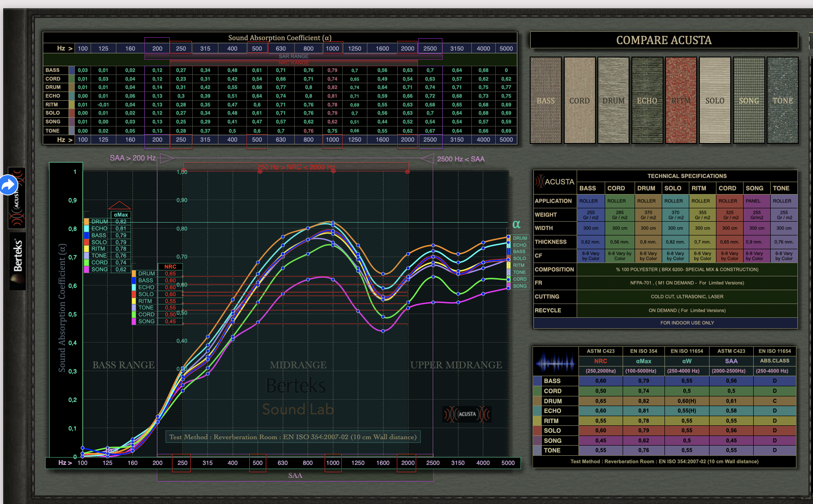The width and height of the screenshot is (813, 504).
Task: Click BASS row color swatch in absorption table
Action: 72,70
